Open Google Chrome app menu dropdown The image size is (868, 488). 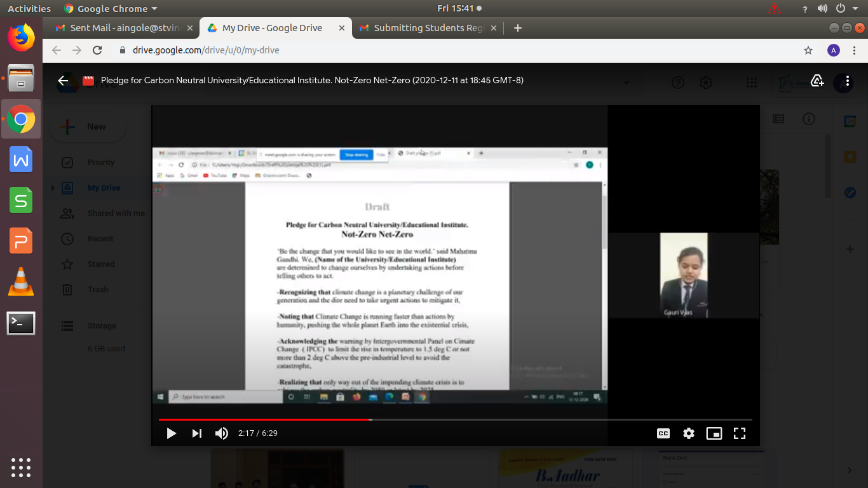(x=111, y=9)
